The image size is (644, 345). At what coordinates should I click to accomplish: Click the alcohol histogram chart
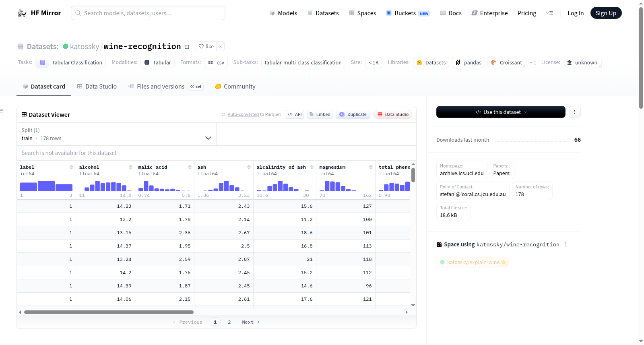(105, 186)
